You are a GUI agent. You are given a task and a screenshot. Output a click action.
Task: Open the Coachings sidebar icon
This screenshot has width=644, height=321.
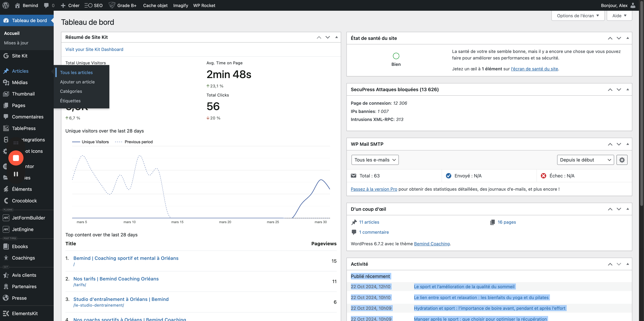pyautogui.click(x=6, y=258)
